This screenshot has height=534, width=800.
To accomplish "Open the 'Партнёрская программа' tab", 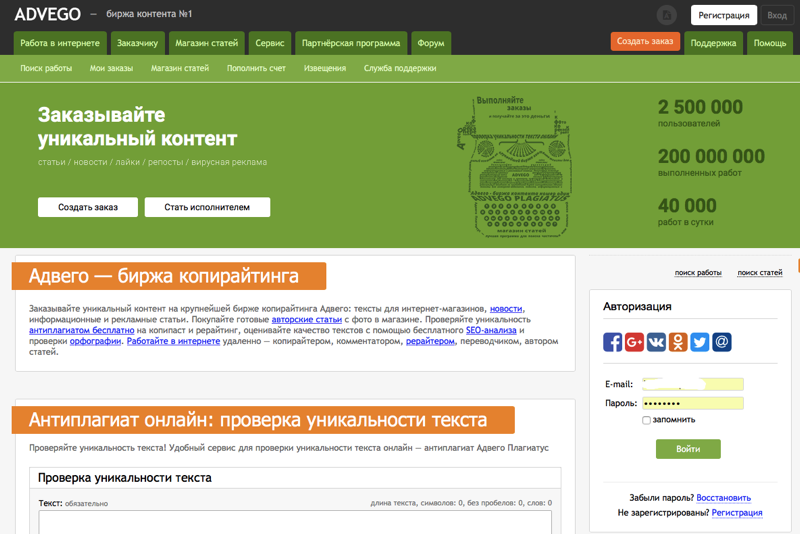I will [351, 43].
